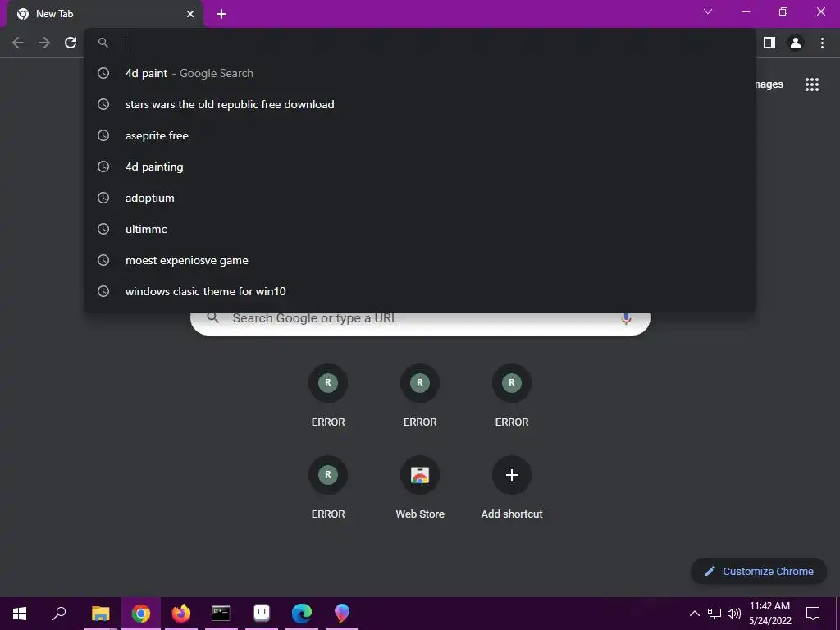Viewport: 840px width, 630px height.
Task: Open Paint 3D from taskbar
Action: coord(342,614)
